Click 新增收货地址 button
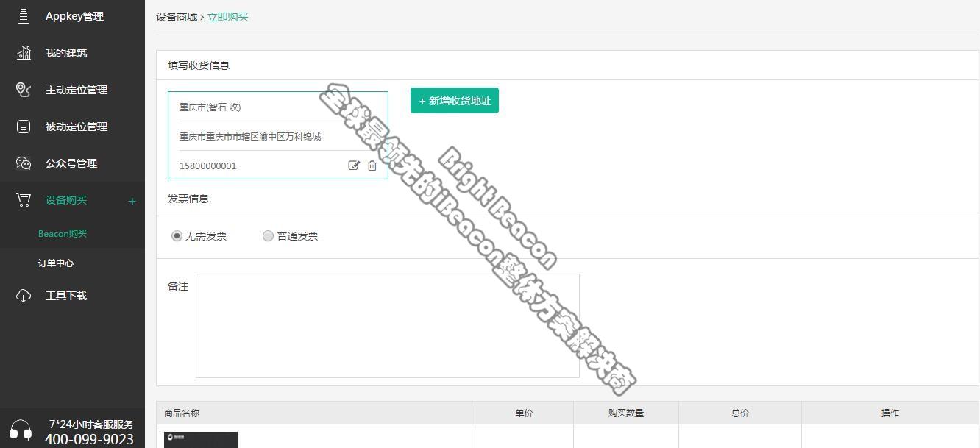Image resolution: width=980 pixels, height=448 pixels. point(455,101)
